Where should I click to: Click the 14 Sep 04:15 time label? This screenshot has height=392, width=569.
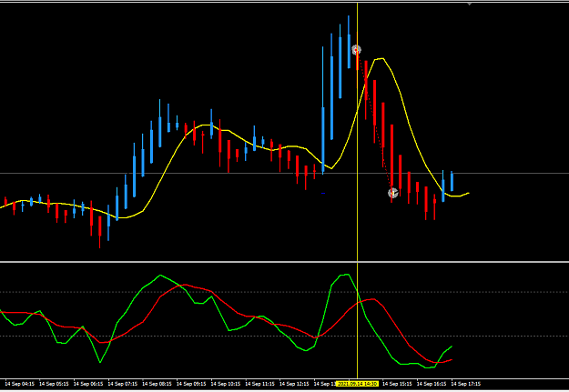[x=20, y=384]
